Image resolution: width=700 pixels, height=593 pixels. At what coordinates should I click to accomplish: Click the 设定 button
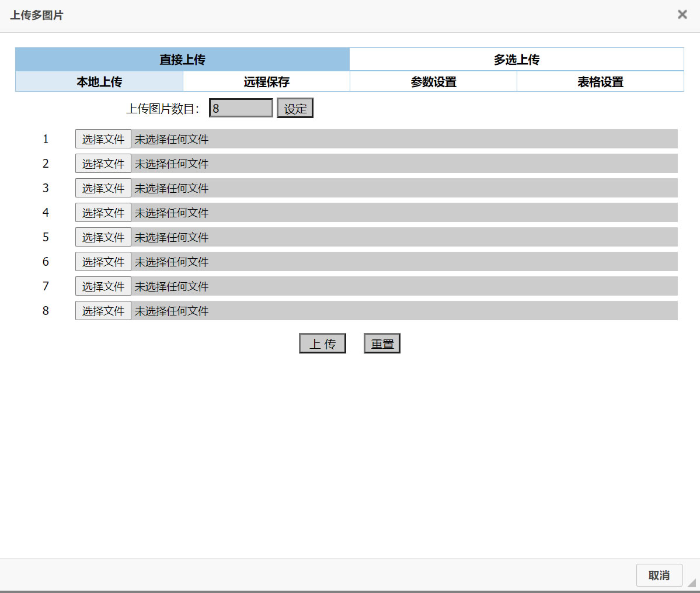click(x=295, y=107)
